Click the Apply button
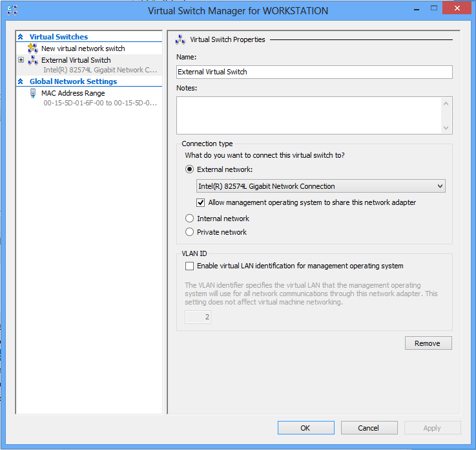 coord(432,428)
